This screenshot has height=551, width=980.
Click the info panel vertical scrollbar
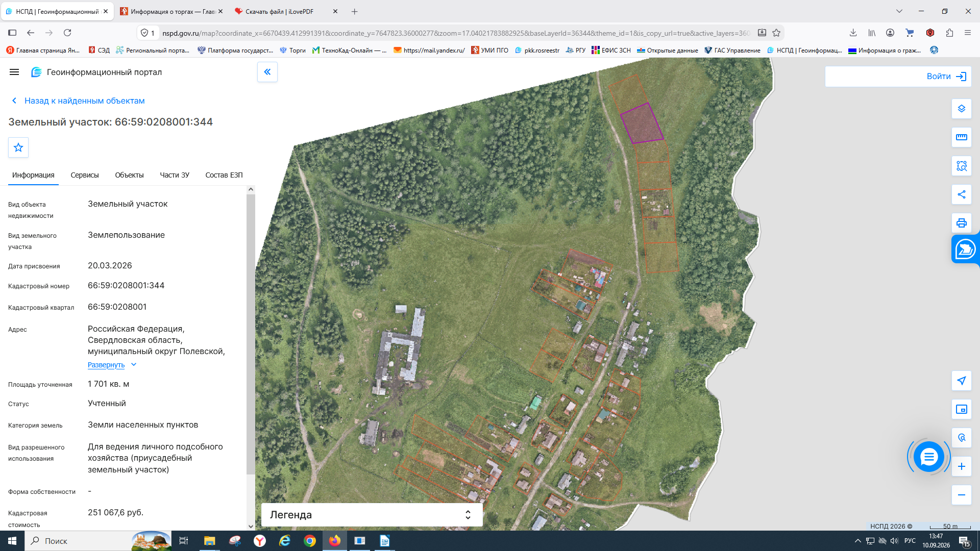coord(251,334)
